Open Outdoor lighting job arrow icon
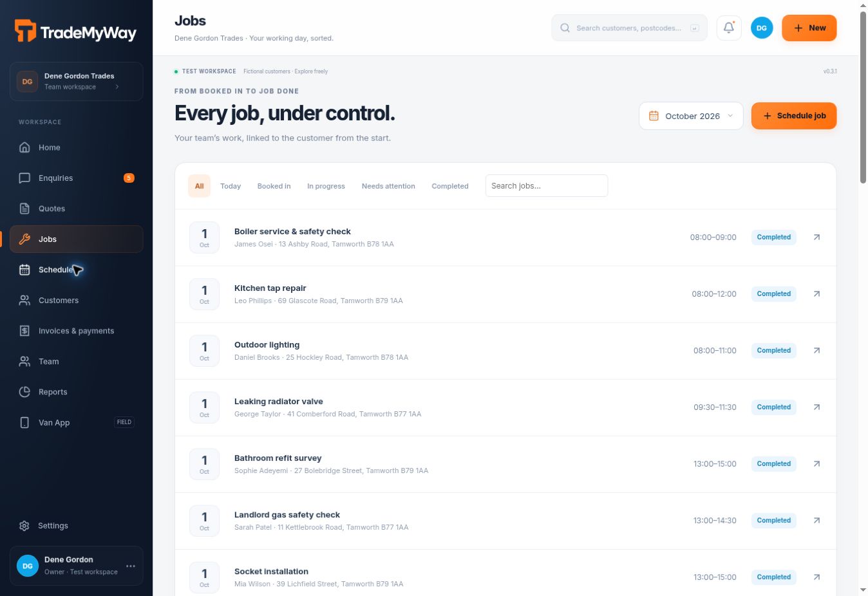Image resolution: width=868 pixels, height=596 pixels. 816,350
